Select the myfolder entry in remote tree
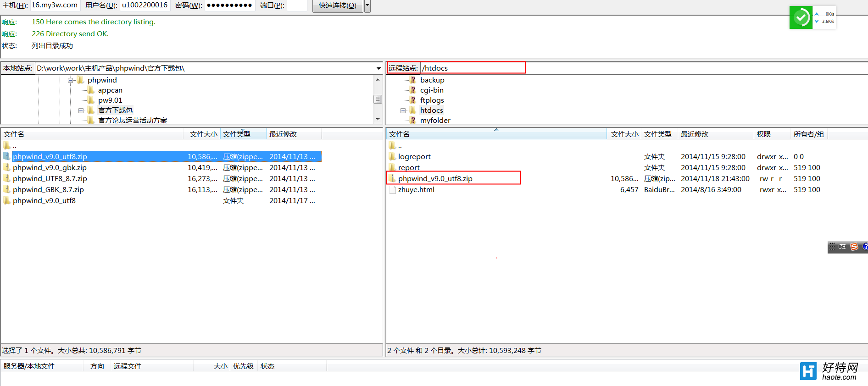 435,121
